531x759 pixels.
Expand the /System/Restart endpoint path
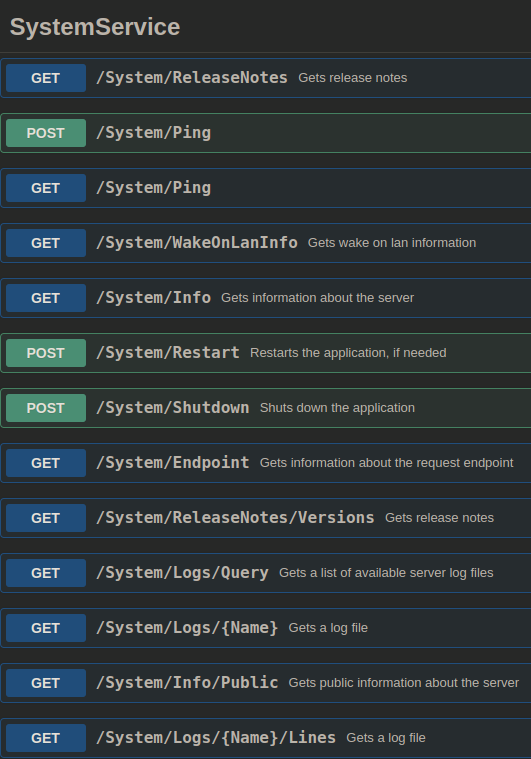[168, 352]
